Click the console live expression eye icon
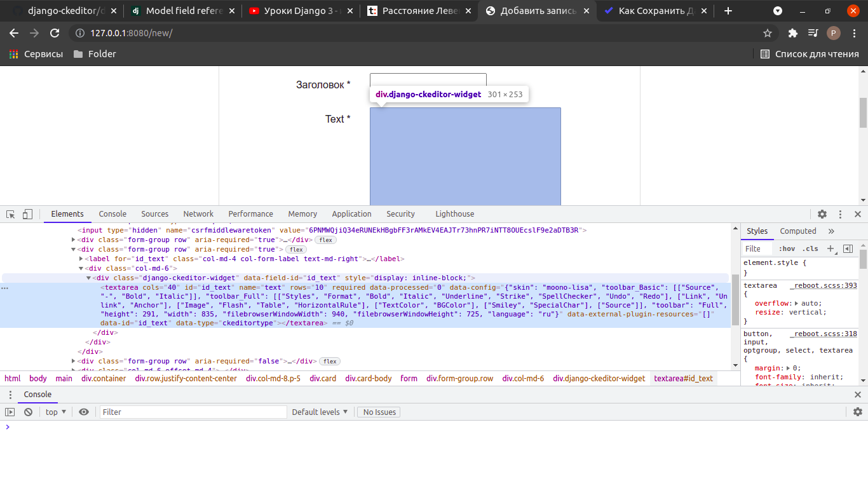Image resolution: width=868 pixels, height=488 pixels. click(x=84, y=412)
